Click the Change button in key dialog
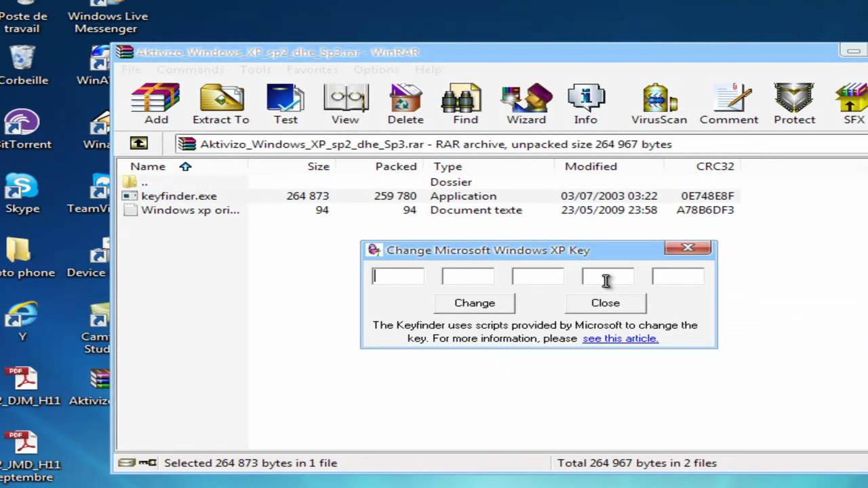 (x=475, y=303)
